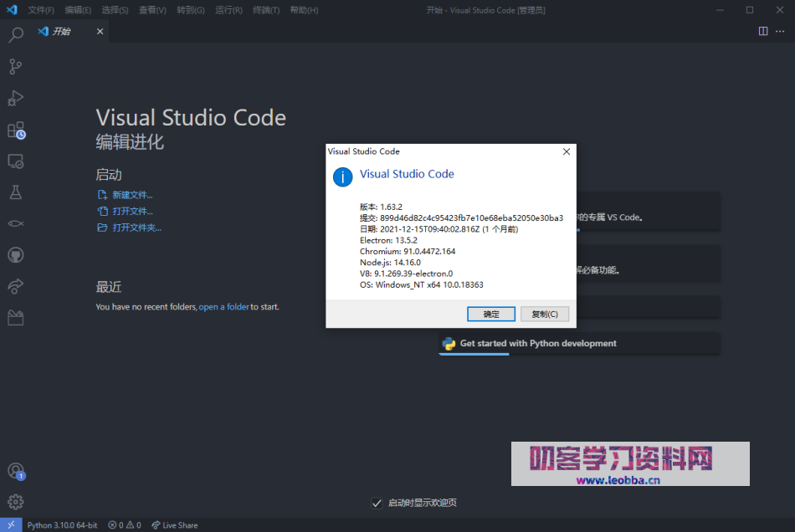Open the GitHub icon in activity bar
The height and width of the screenshot is (532, 795).
16,255
